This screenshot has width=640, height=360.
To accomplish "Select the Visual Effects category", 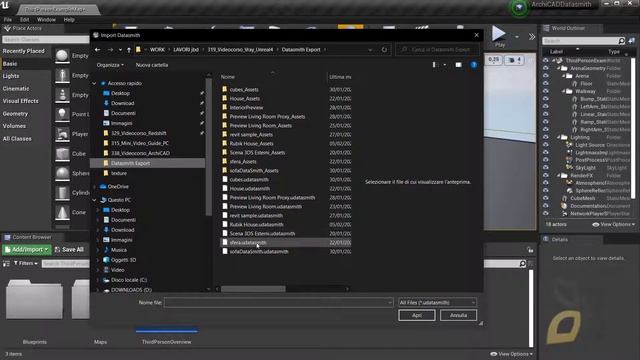I will (x=20, y=101).
